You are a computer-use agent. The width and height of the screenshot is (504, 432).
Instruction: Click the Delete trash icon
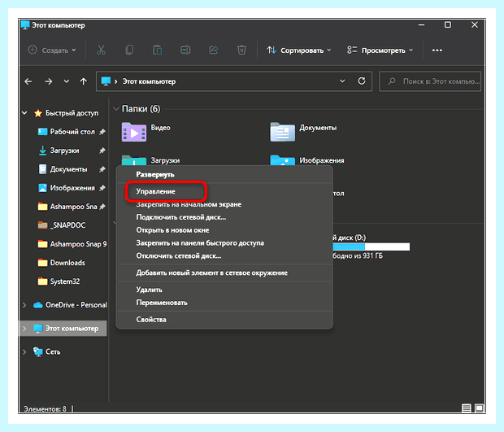pos(241,50)
